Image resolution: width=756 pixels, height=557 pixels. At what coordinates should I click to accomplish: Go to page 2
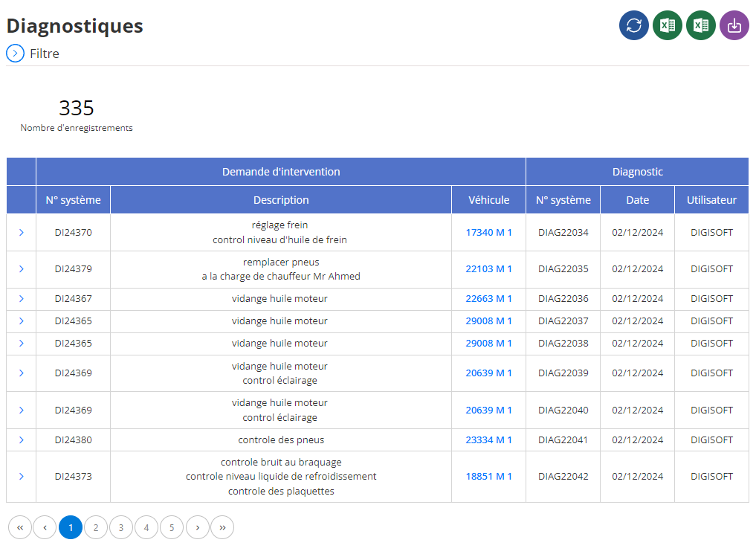96,527
